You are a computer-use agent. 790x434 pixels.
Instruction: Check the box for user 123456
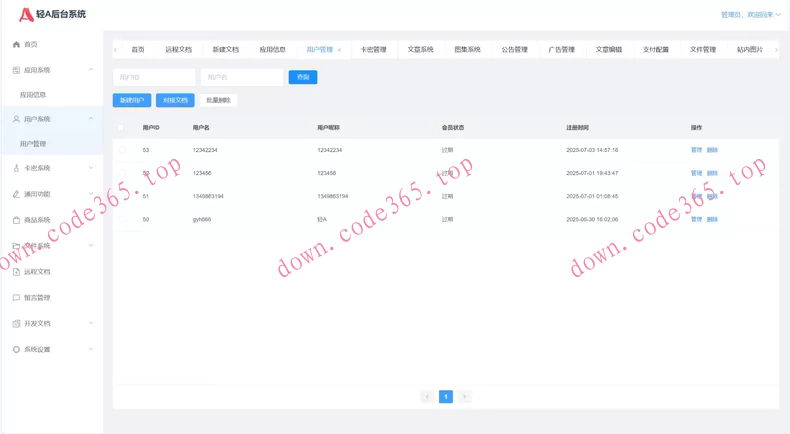tap(122, 173)
